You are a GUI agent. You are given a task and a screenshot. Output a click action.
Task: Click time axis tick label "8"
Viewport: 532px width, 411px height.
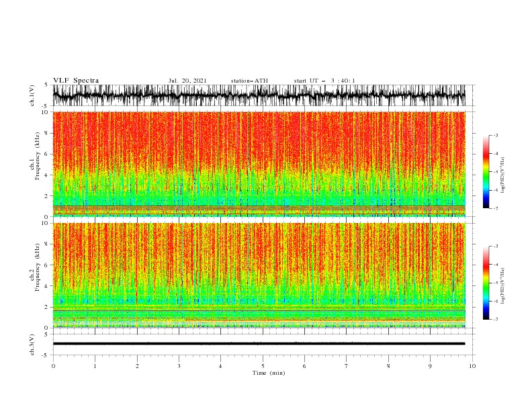[x=388, y=366]
